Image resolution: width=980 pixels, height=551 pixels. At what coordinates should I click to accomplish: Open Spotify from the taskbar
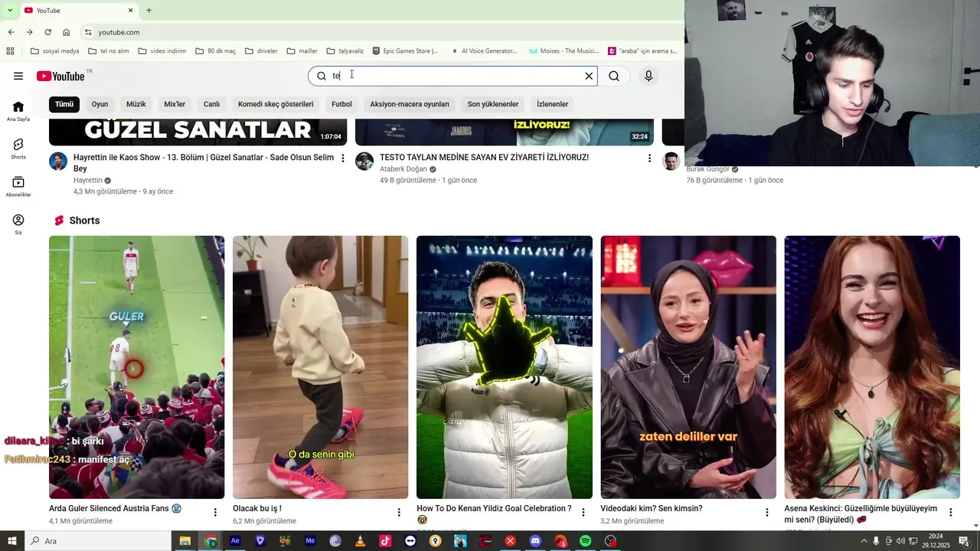(586, 541)
